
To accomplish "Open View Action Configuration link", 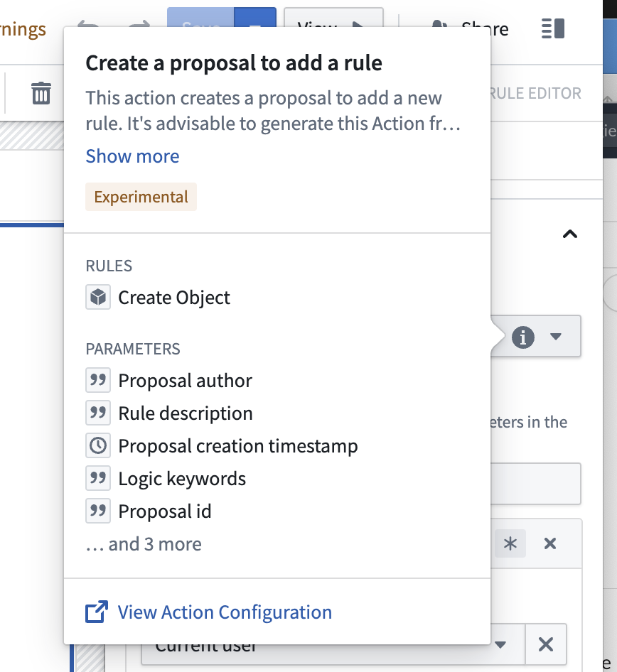I will point(225,612).
